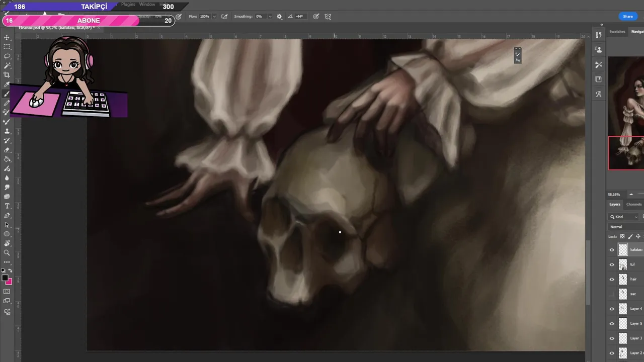This screenshot has height=362, width=644.
Task: Open the Normal blend mode dropdown
Action: 626,227
